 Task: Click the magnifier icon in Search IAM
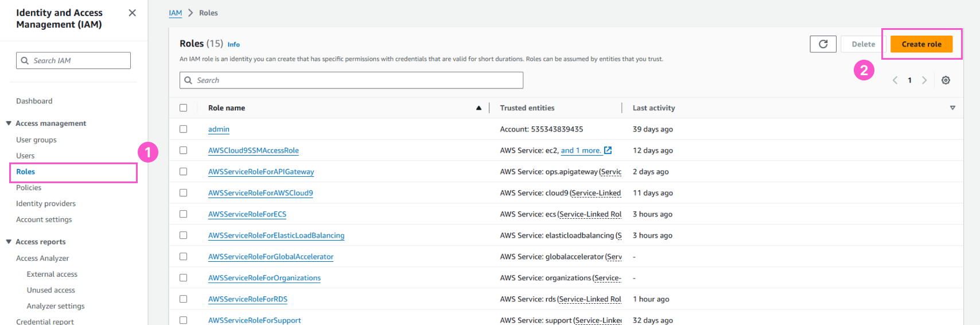(x=25, y=60)
